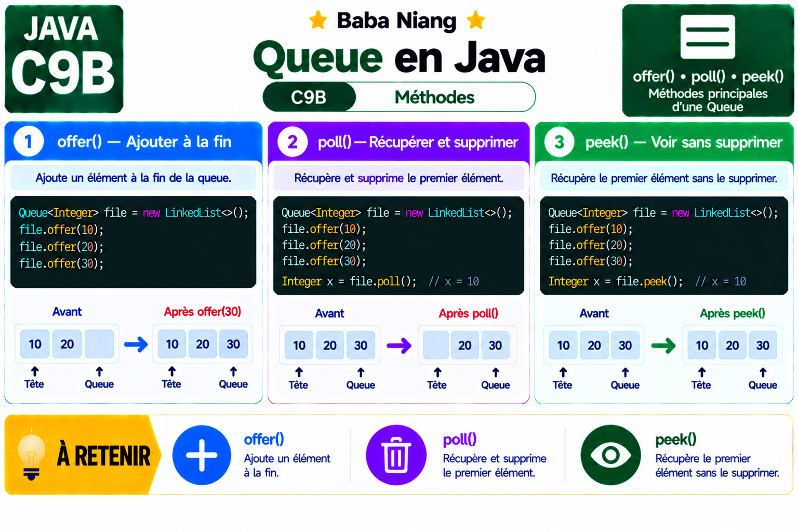
Task: Click the 'Queue en Java' main title
Action: coord(400,58)
